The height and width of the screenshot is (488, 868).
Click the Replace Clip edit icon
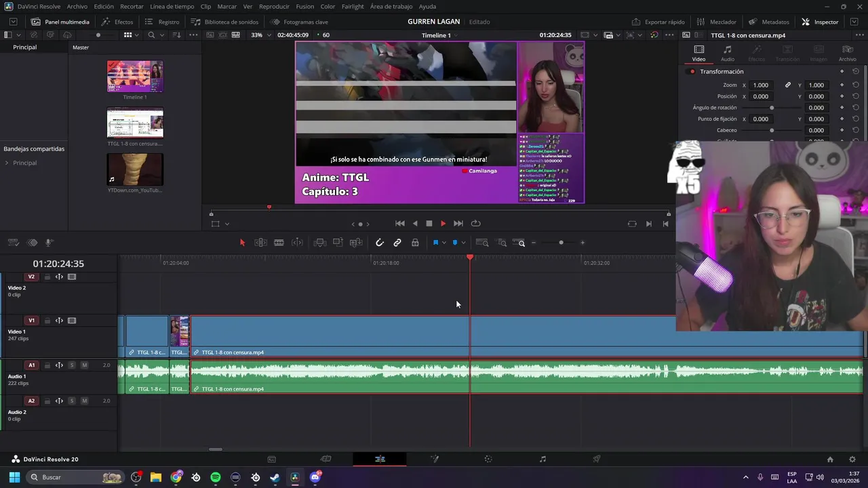pyautogui.click(x=356, y=243)
